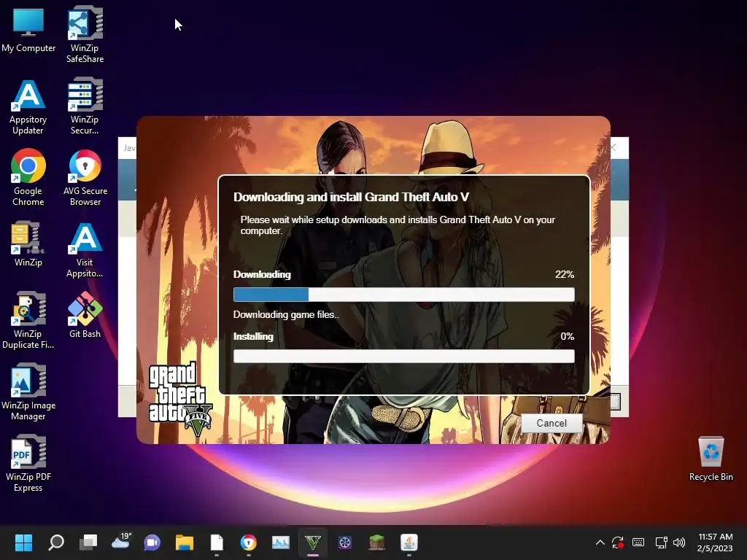Open the purple wheel app on taskbar
Image resolution: width=747 pixels, height=560 pixels.
(x=345, y=542)
